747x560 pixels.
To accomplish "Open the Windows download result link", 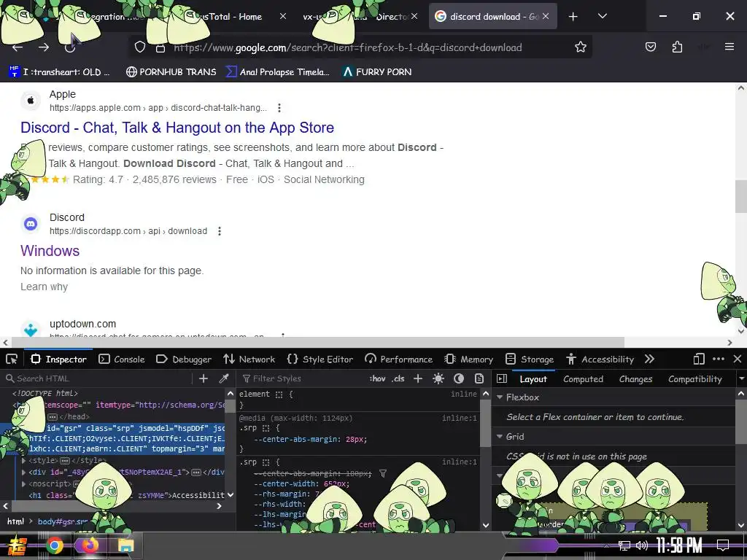I will pyautogui.click(x=50, y=251).
